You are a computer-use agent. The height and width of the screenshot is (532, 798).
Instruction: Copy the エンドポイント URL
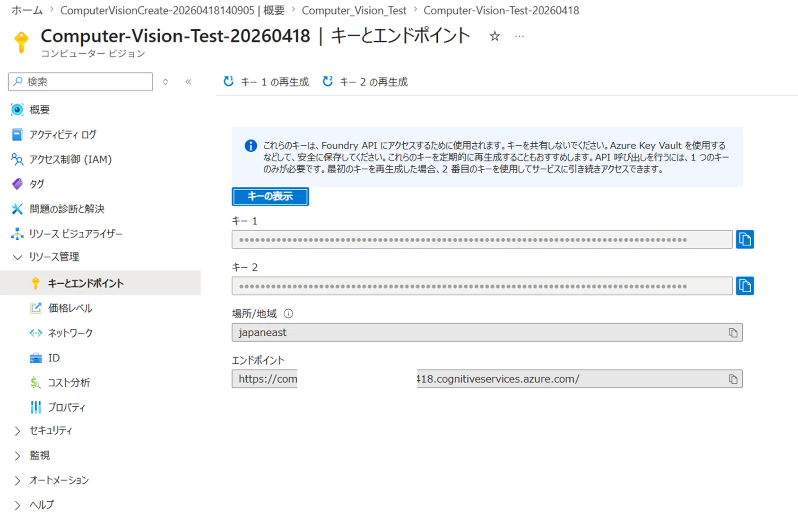(733, 379)
